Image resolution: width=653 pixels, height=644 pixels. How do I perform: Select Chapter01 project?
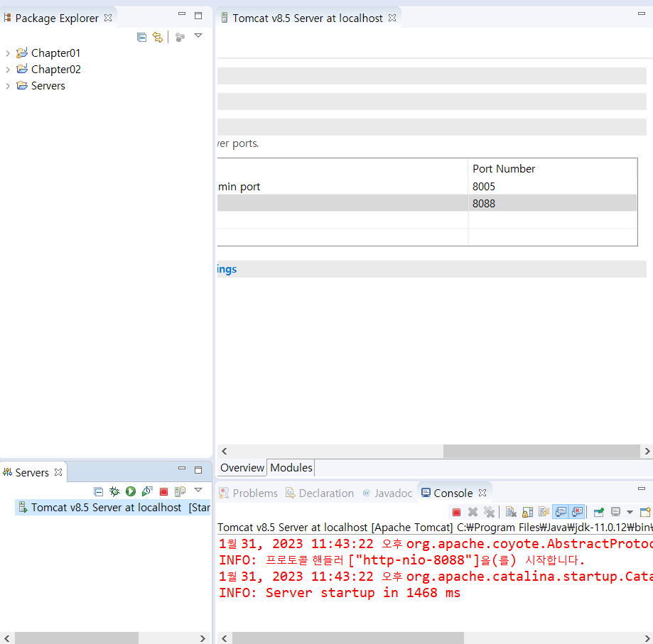(x=55, y=53)
